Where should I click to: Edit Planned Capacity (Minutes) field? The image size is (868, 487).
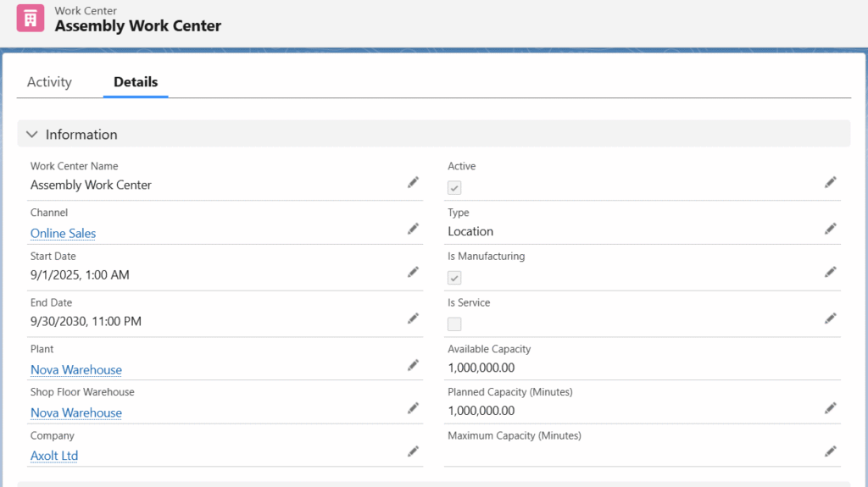tap(831, 408)
